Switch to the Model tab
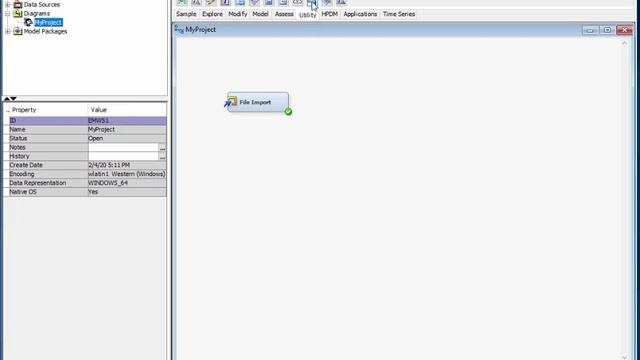The width and height of the screenshot is (640, 360). (260, 14)
